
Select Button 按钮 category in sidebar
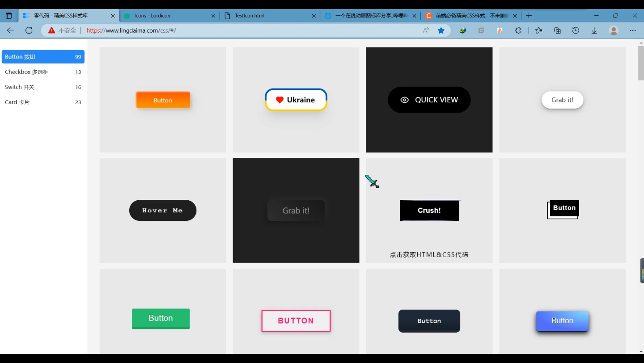pos(43,57)
